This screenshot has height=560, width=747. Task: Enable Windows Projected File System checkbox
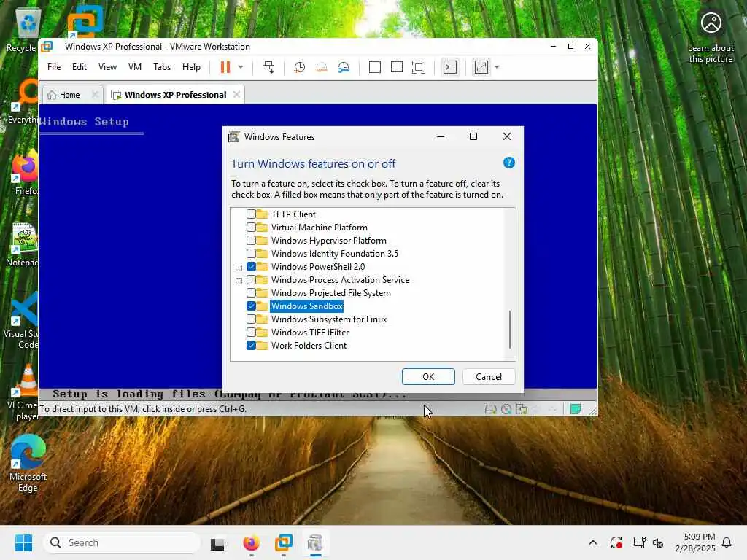pyautogui.click(x=251, y=293)
